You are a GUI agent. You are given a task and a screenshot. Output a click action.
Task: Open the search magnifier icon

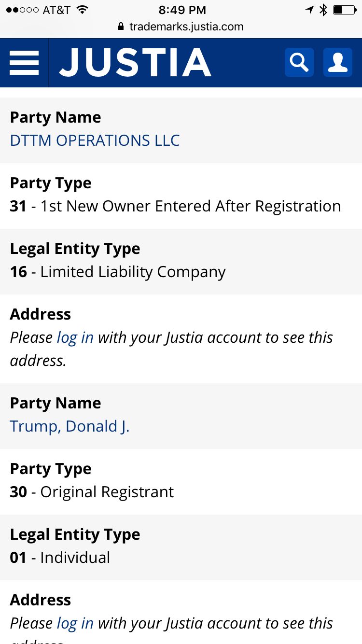point(299,62)
